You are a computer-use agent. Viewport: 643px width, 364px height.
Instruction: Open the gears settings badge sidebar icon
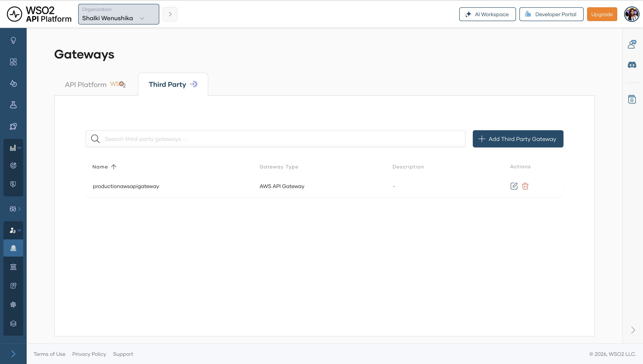13,184
